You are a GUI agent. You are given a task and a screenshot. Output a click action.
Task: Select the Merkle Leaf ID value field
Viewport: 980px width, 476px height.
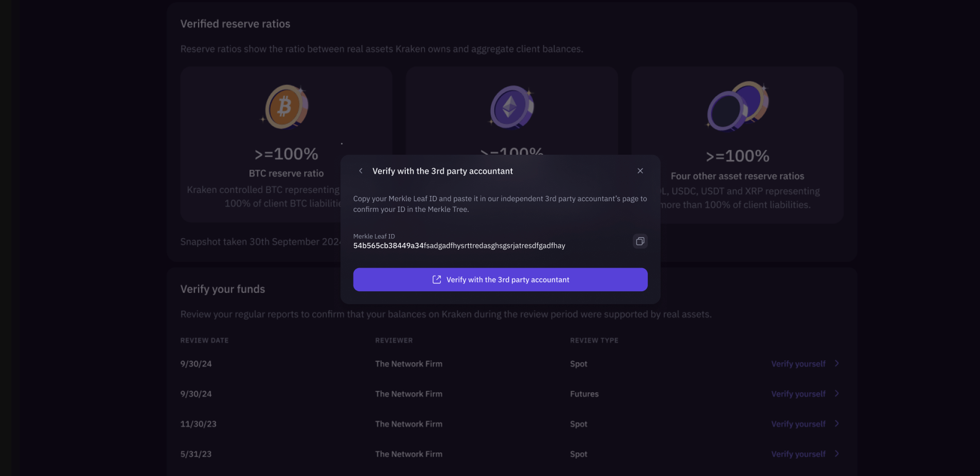coord(459,245)
